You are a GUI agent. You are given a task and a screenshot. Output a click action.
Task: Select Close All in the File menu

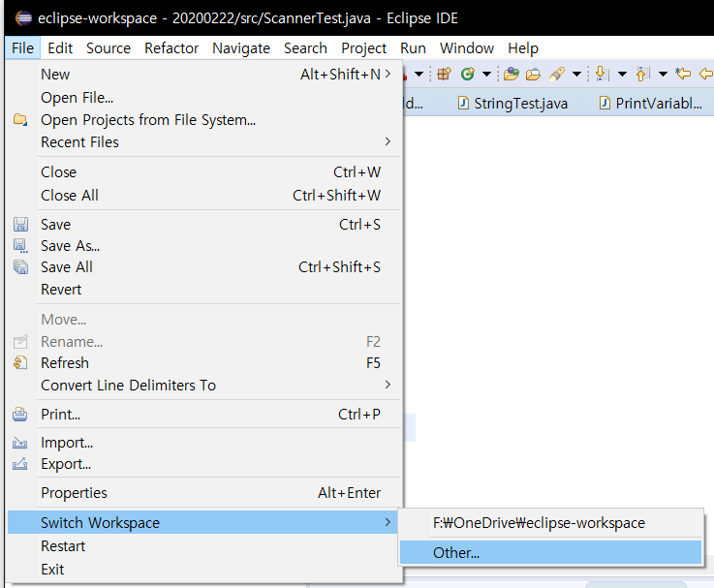coord(204,196)
